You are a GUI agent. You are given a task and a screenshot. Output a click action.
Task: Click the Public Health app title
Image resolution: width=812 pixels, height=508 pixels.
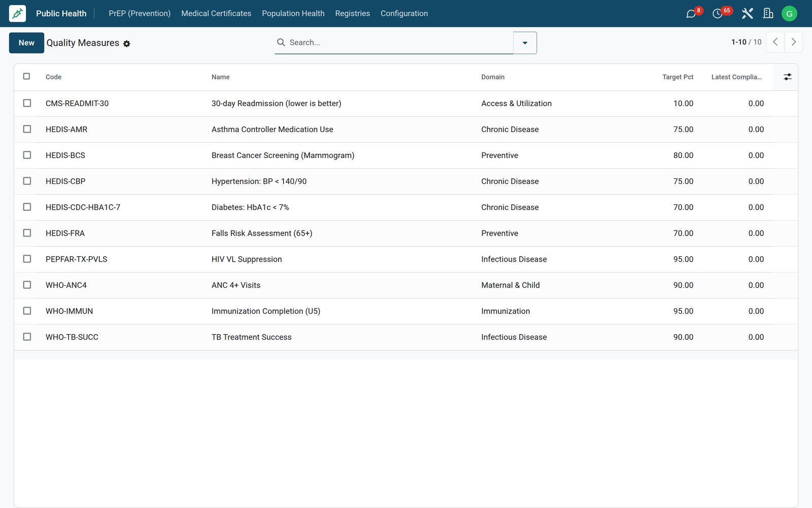point(61,13)
